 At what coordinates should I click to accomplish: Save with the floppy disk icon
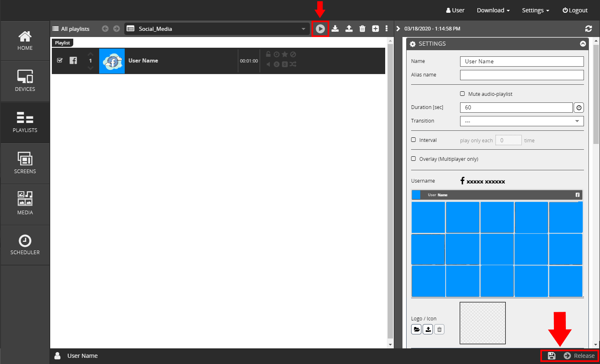[551, 356]
